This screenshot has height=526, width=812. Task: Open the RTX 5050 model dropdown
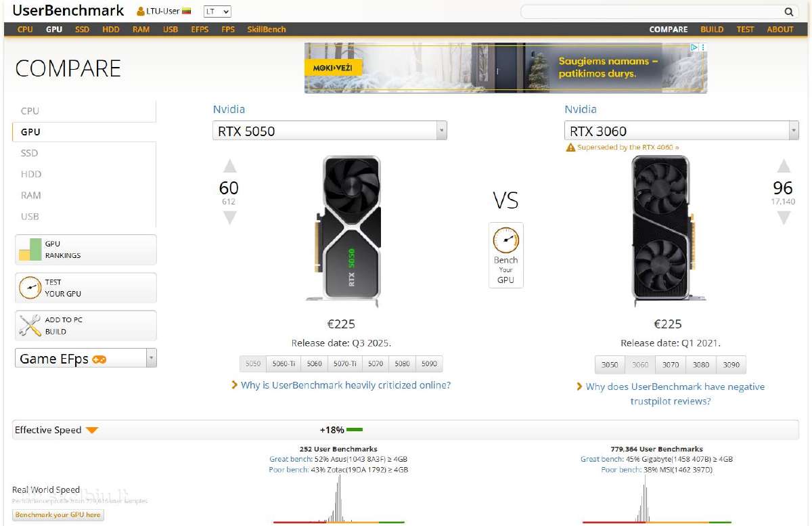(330, 131)
